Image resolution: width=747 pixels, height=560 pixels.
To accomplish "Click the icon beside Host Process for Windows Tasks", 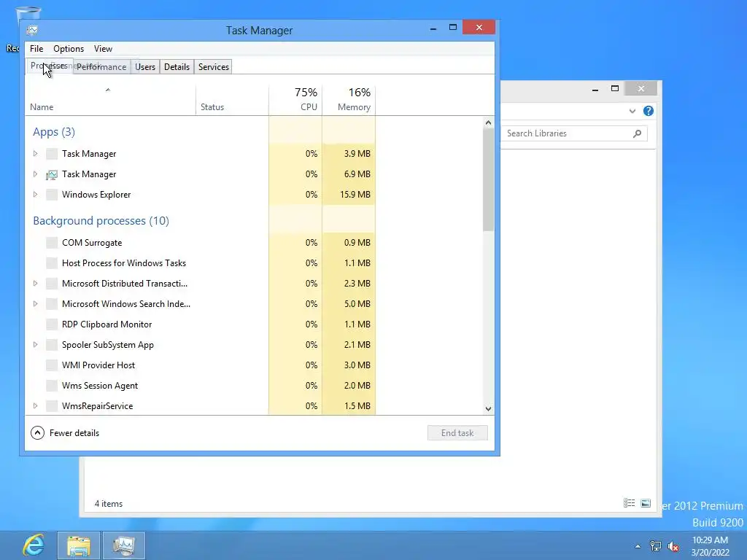I will [52, 262].
